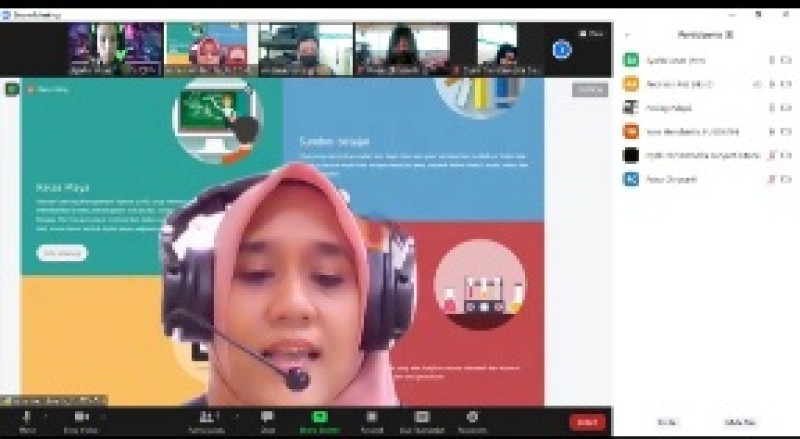The width and height of the screenshot is (800, 439).
Task: Toggle mic of photo-avatar participant
Action: tap(772, 108)
